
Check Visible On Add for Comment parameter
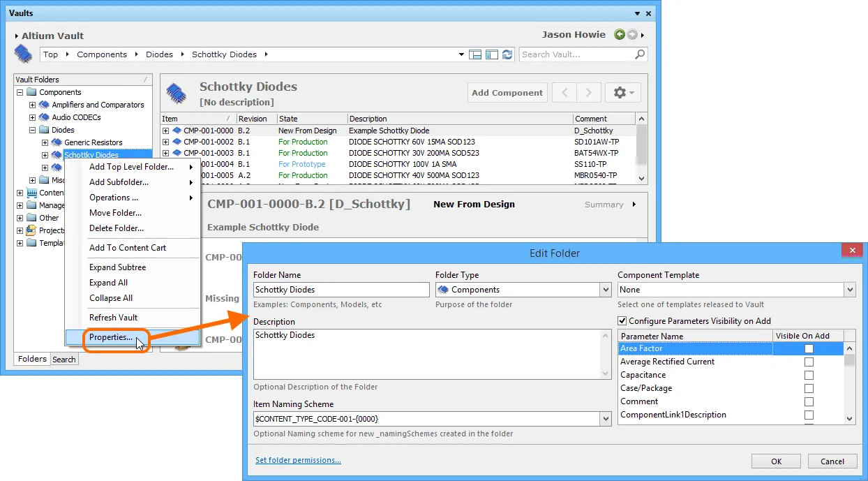809,401
